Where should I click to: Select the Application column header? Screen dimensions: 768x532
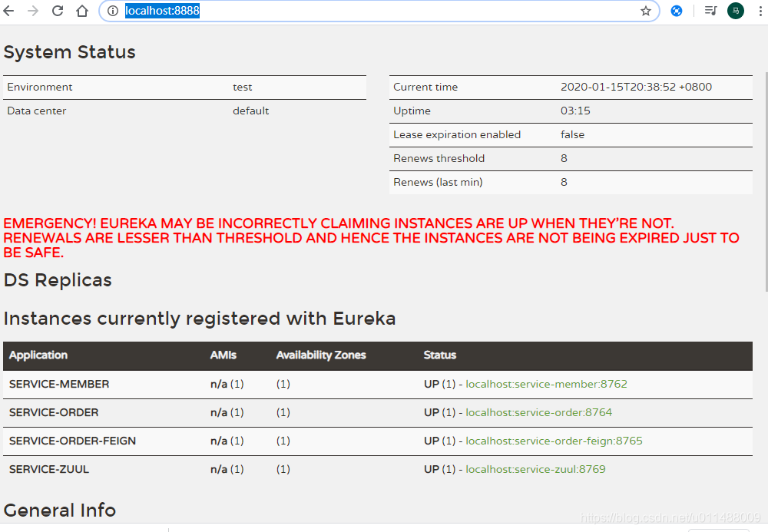[38, 355]
